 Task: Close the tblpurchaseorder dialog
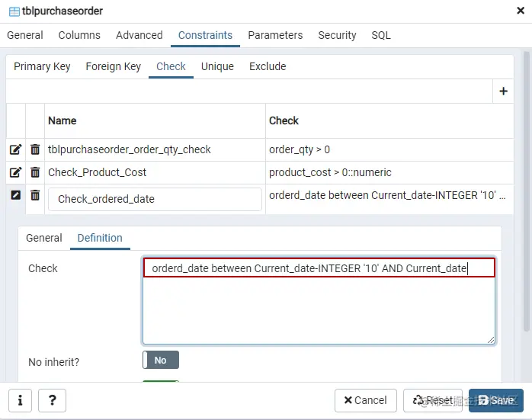pyautogui.click(x=521, y=11)
